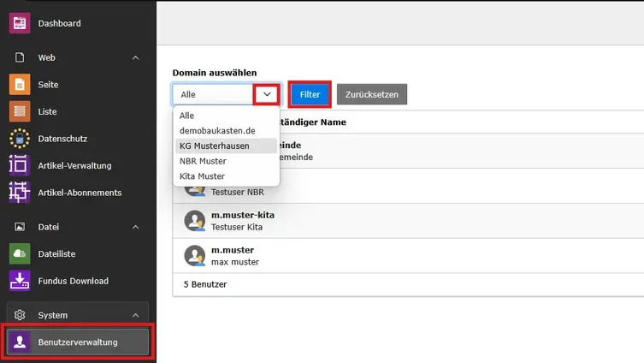Click the Zurücksetzen reset button
This screenshot has height=363, width=644.
(371, 94)
